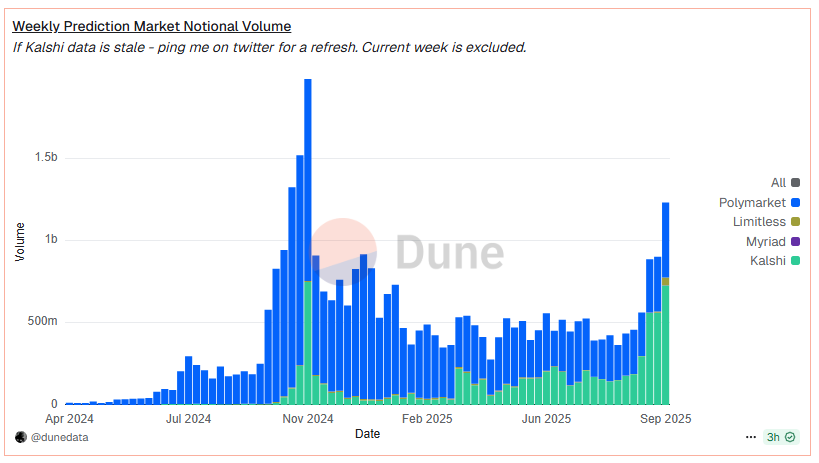This screenshot has height=463, width=819.
Task: Click the Limitless legend label
Action: pyautogui.click(x=759, y=222)
